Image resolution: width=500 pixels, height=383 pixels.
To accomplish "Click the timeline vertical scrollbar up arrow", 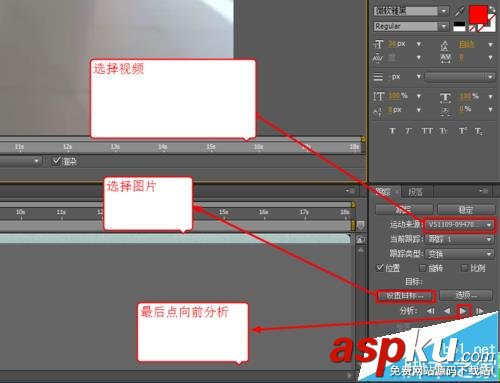I will [361, 250].
